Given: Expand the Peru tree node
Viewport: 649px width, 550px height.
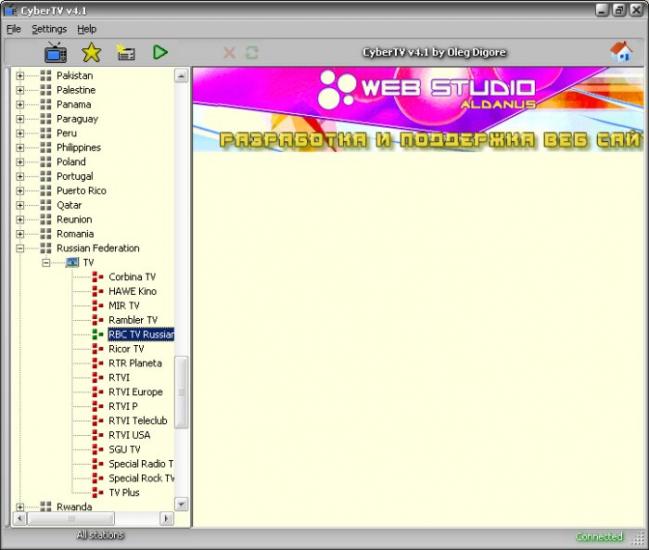Looking at the screenshot, I should (x=20, y=133).
